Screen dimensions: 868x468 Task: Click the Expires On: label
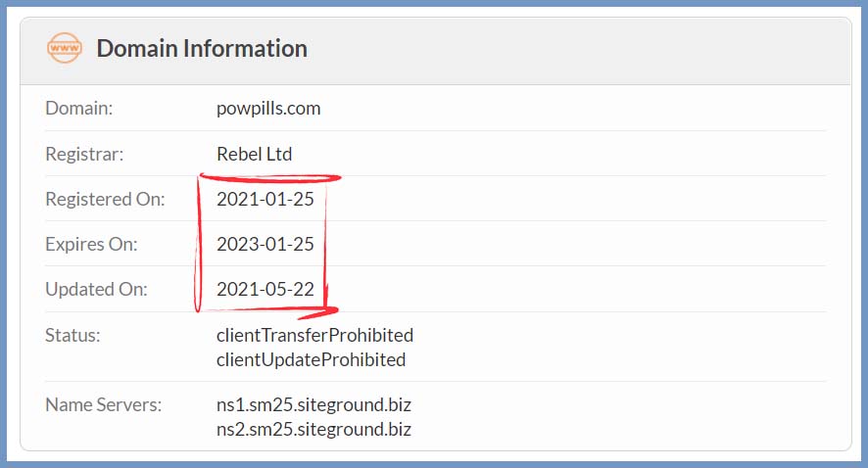91,244
